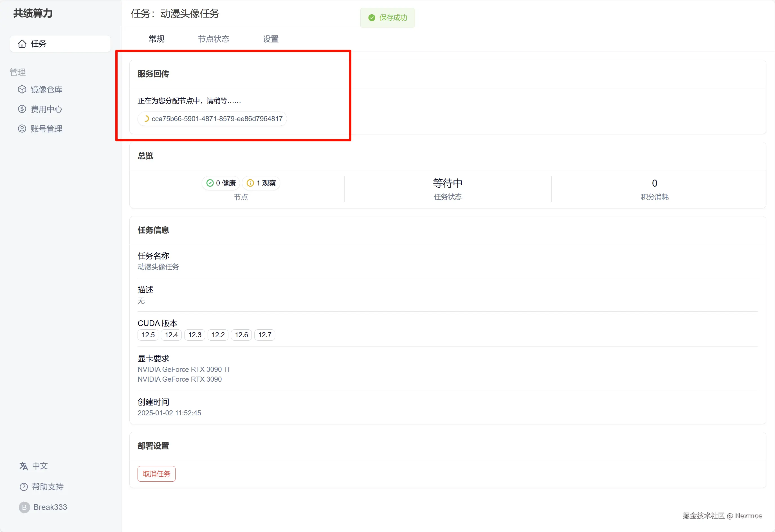Click the green check icon in 健康 badge
Viewport: 775px width, 532px height.
click(x=210, y=183)
